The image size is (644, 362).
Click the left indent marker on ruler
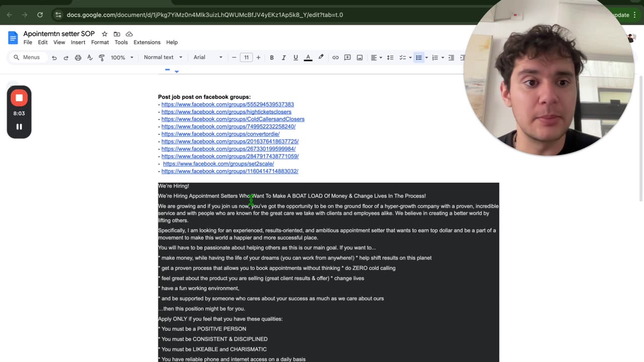click(x=177, y=71)
